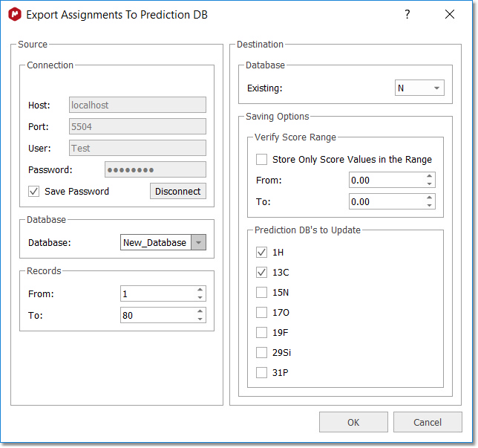478x448 pixels.
Task: Increase the Records To value
Action: [x=200, y=311]
